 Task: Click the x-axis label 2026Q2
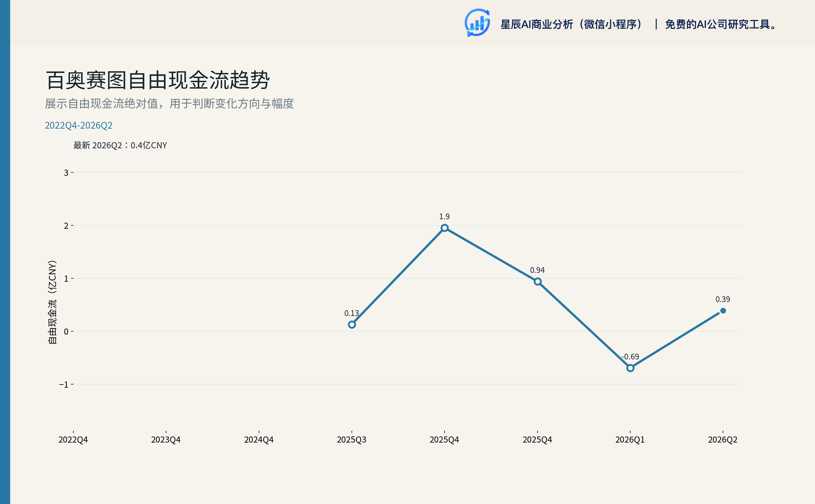click(723, 440)
